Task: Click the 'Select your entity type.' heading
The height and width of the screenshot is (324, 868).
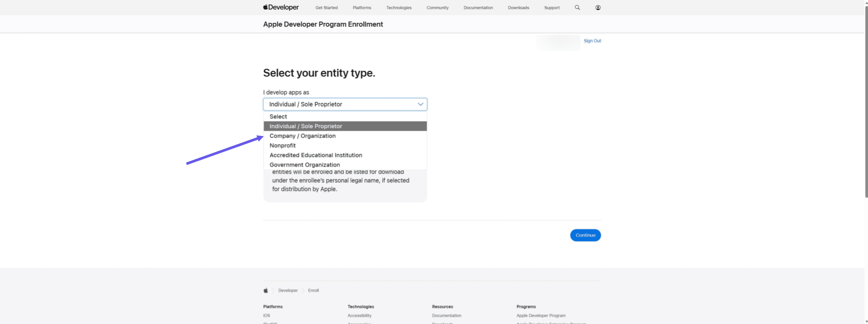Action: [x=319, y=73]
